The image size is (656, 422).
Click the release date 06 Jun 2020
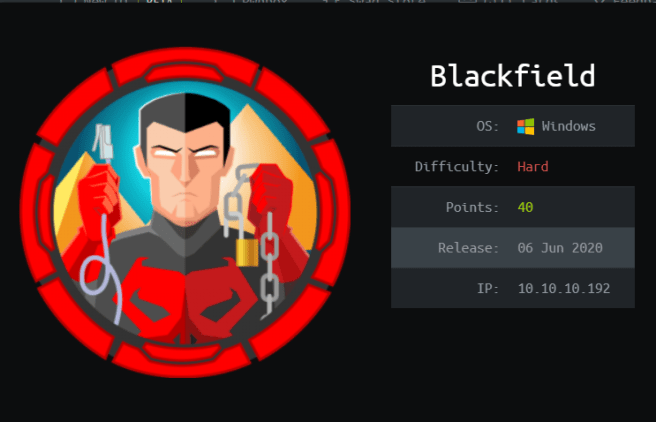tap(560, 248)
